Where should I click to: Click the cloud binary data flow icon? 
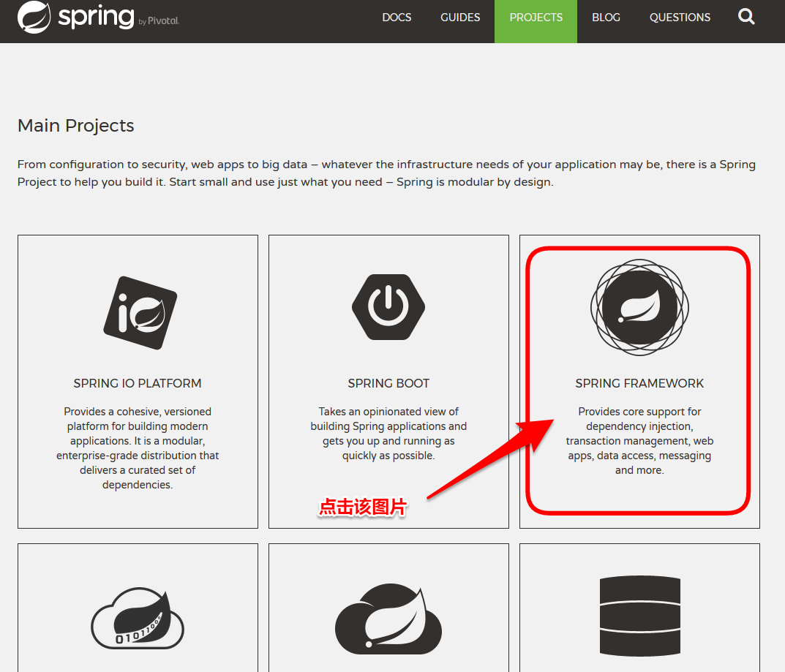[x=138, y=619]
